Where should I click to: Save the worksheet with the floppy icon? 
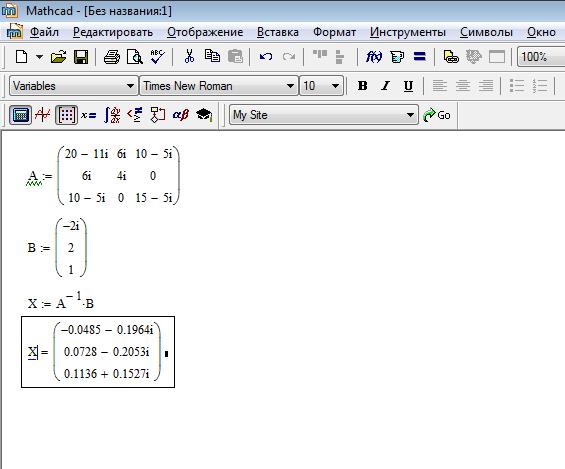click(x=81, y=57)
